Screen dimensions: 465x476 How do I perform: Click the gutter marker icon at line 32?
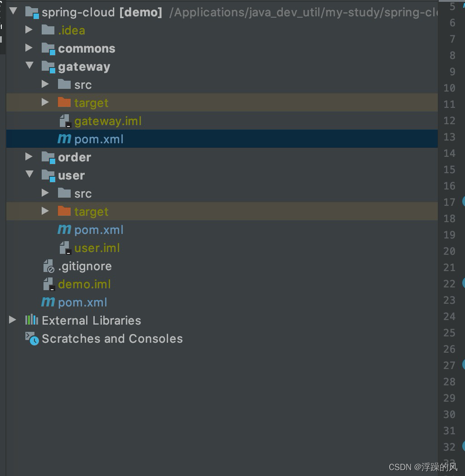tap(464, 446)
